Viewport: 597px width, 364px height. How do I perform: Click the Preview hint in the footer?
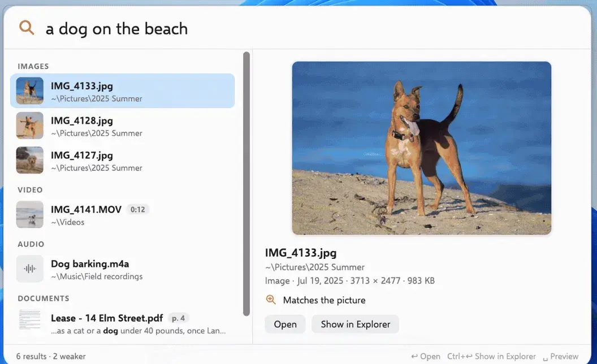(x=560, y=357)
